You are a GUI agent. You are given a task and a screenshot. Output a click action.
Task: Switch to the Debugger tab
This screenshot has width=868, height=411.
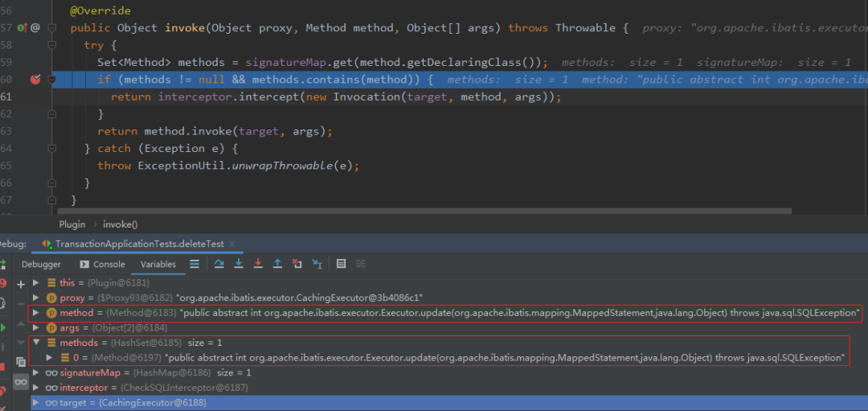pos(41,264)
